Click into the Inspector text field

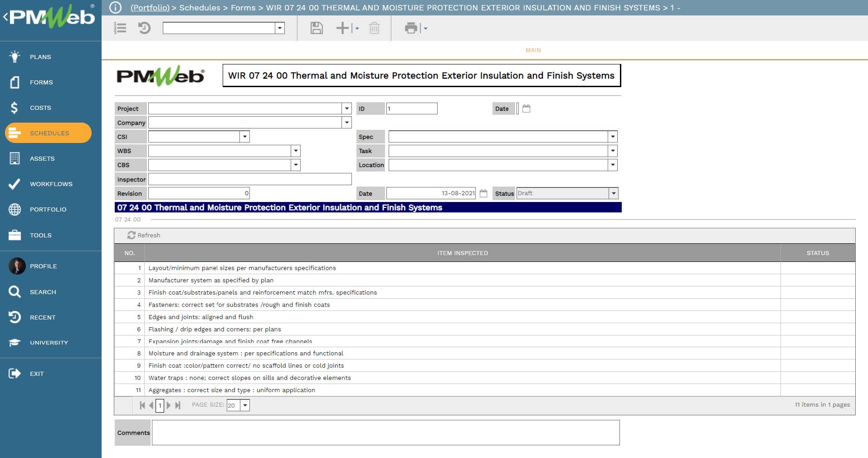(x=249, y=179)
